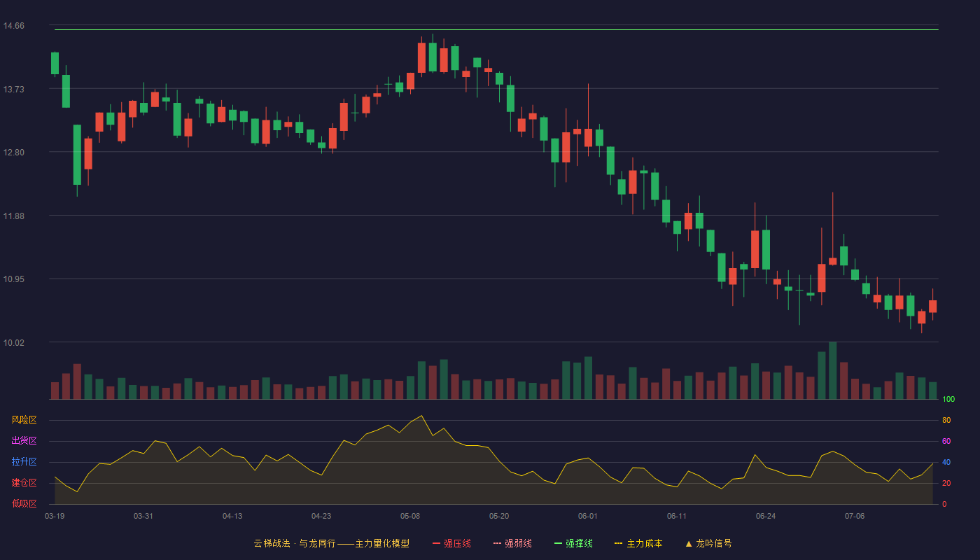
Task: Click the 建仓区 zone label
Action: [x=24, y=483]
